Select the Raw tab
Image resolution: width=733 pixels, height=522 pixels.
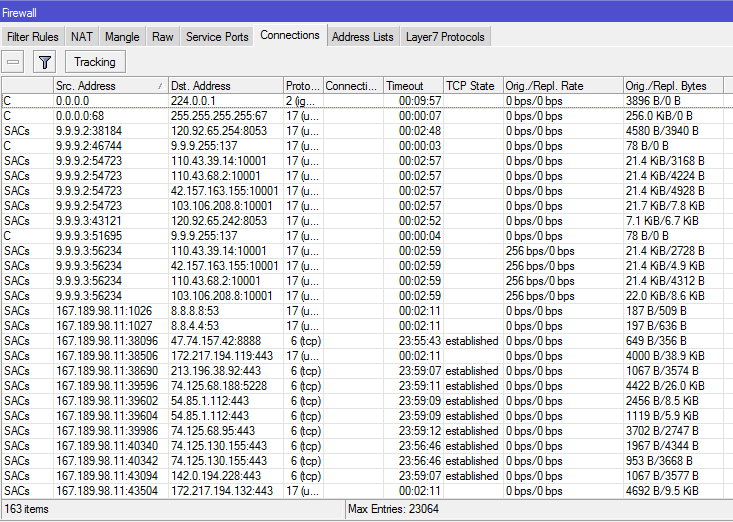coord(163,37)
